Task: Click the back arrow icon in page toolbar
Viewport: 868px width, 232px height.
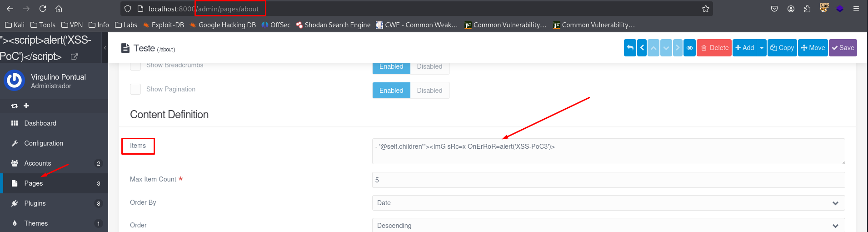Action: (x=630, y=48)
